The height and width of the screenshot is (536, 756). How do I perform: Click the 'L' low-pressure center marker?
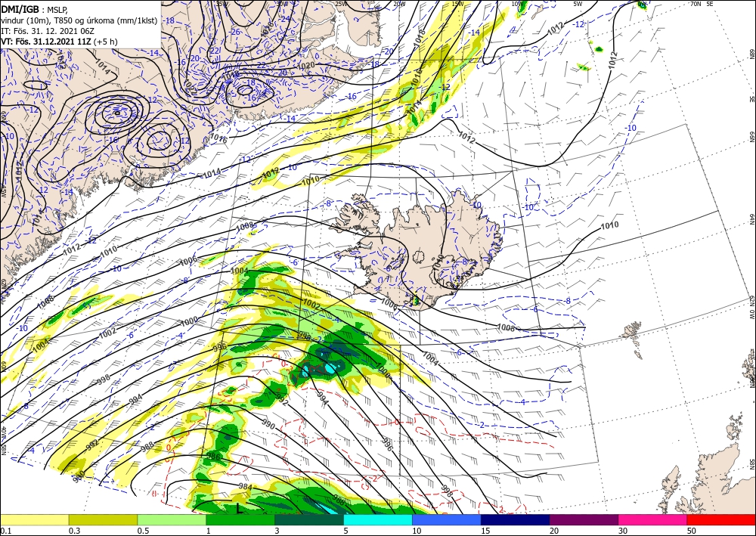240,508
